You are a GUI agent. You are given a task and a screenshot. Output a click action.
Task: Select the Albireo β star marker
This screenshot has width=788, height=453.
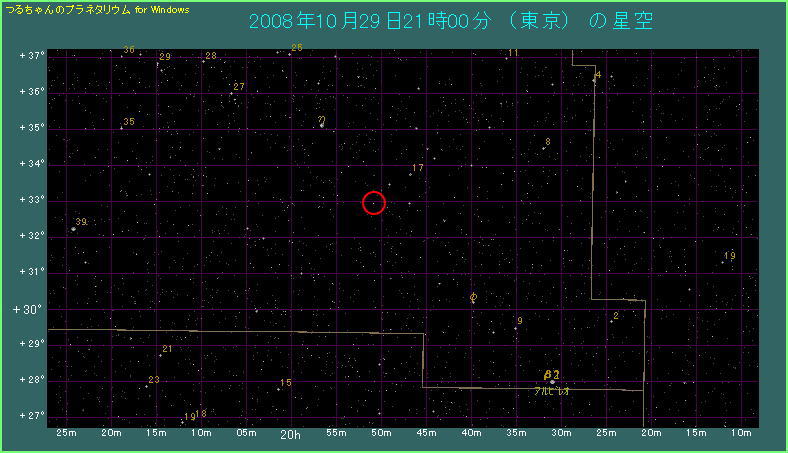coord(551,380)
